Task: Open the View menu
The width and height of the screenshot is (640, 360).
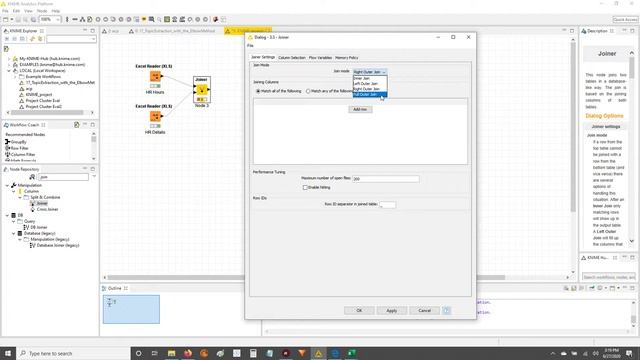Action: pyautogui.click(x=29, y=11)
